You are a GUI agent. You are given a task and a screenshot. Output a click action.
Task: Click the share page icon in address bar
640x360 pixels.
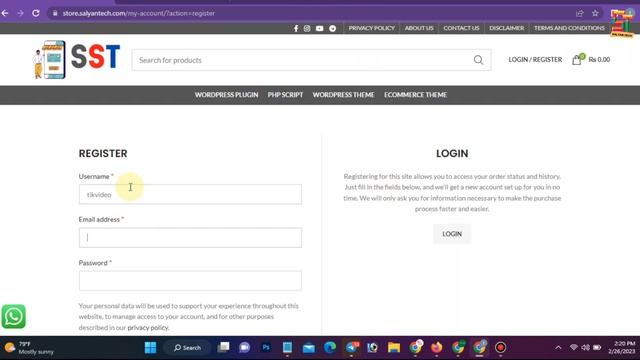[580, 13]
